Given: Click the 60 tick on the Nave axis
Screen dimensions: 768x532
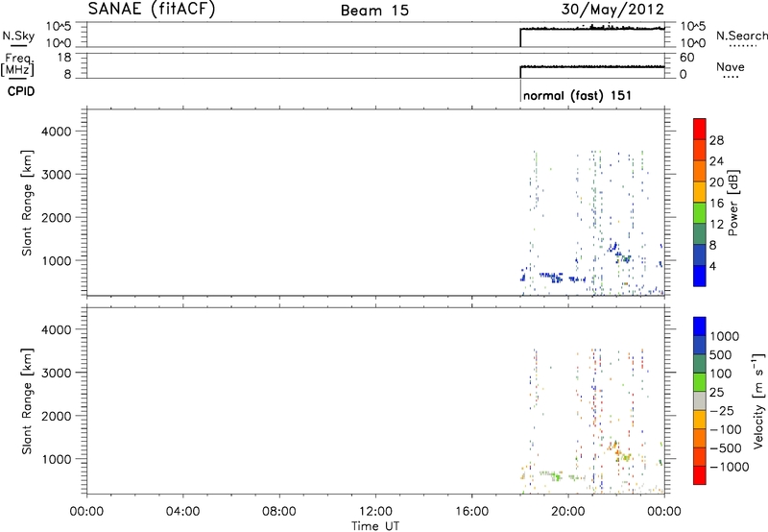Looking at the screenshot, I should (686, 58).
